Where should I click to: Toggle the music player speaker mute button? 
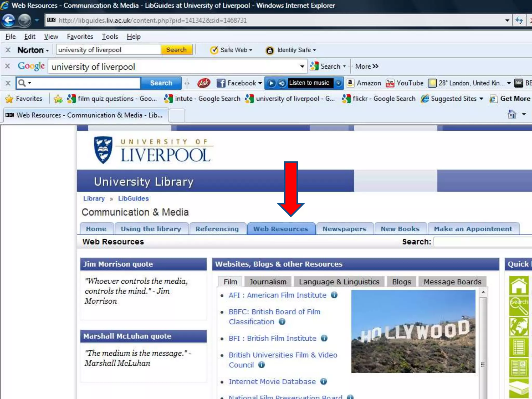pyautogui.click(x=282, y=83)
